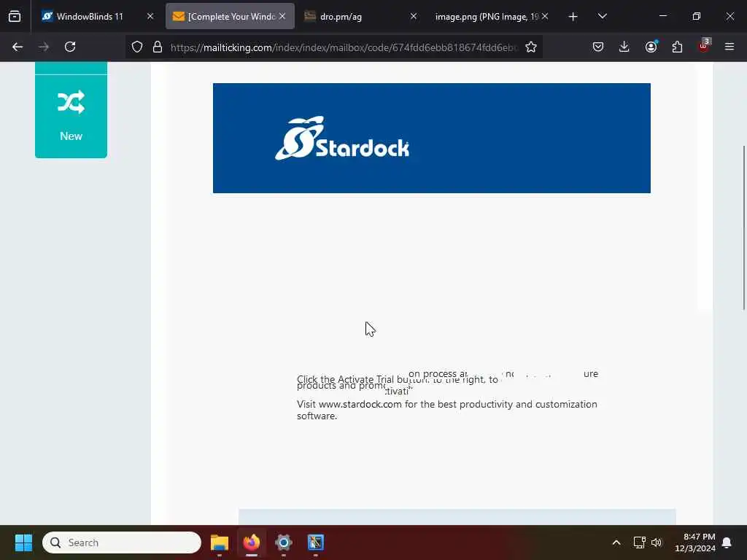
Task: Close the image.png tab
Action: coord(545,17)
